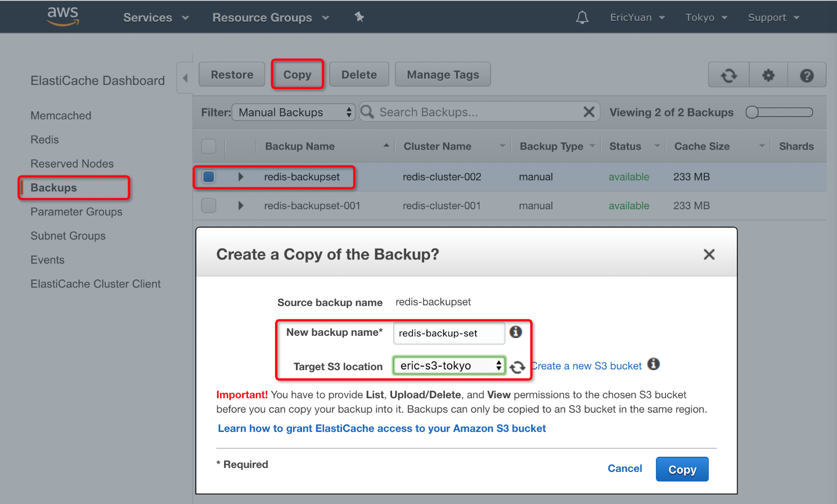Open the notifications bell
The height and width of the screenshot is (504, 837).
coord(582,17)
